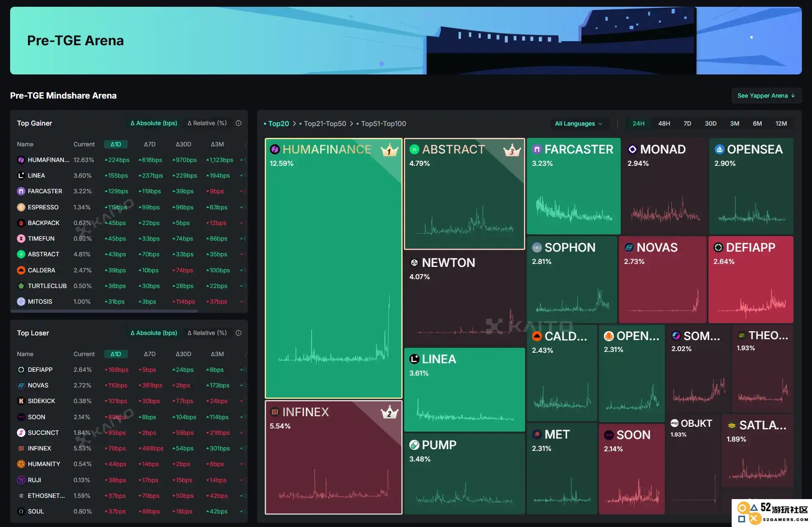Click RUJI 0.13% current value
The height and width of the screenshot is (527, 812).
click(x=82, y=480)
